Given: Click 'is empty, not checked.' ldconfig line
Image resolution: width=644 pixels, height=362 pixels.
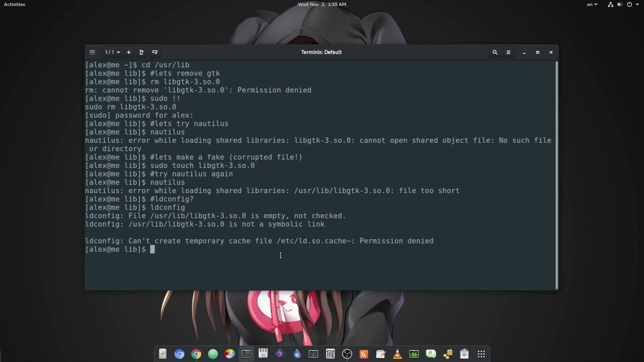Looking at the screenshot, I should point(215,216).
